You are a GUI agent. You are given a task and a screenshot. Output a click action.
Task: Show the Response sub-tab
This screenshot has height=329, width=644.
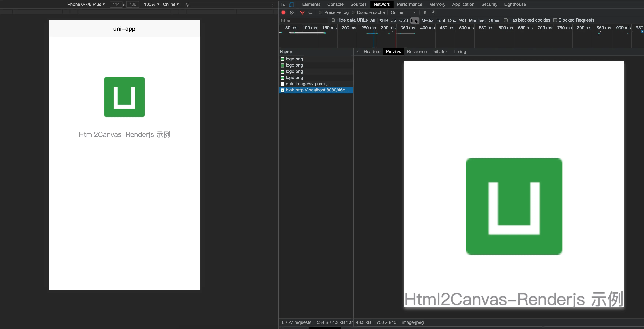point(417,51)
